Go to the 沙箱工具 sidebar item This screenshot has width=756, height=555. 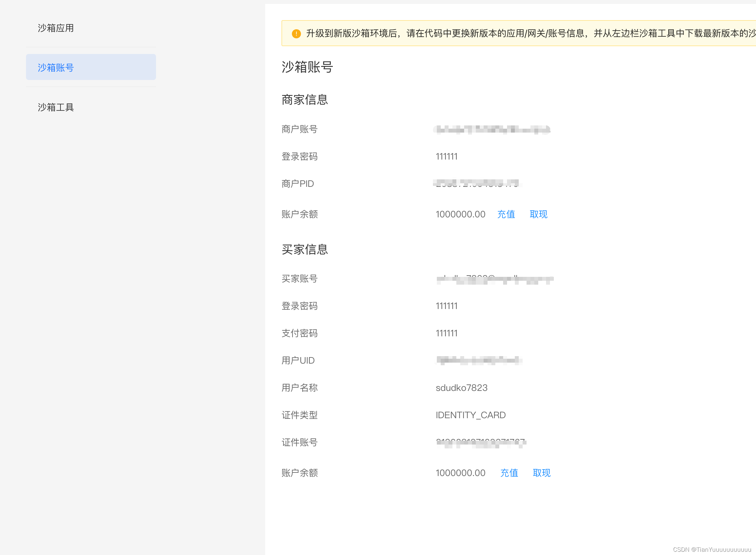[x=56, y=107]
